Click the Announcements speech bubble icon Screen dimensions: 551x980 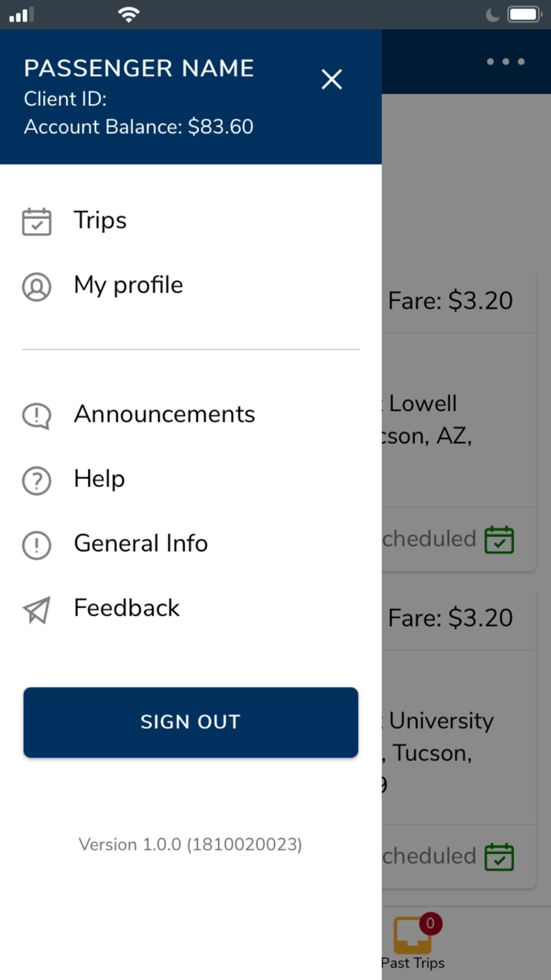click(36, 416)
